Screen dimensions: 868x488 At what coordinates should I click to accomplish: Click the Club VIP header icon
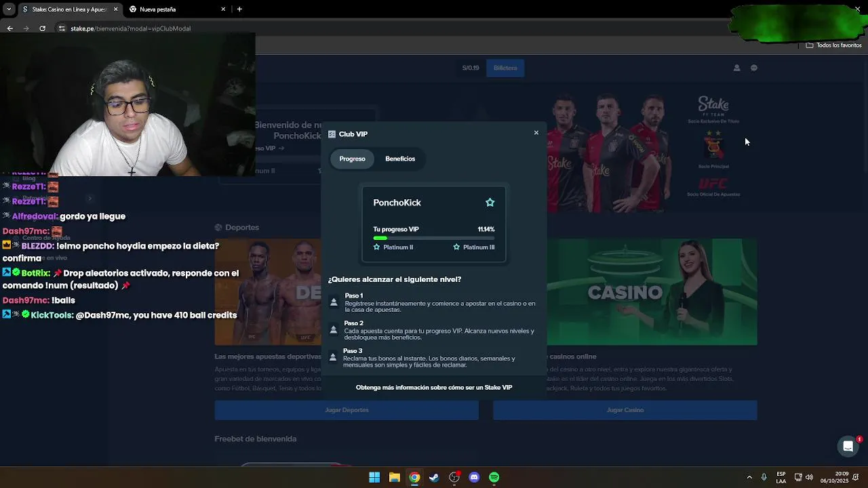(332, 134)
